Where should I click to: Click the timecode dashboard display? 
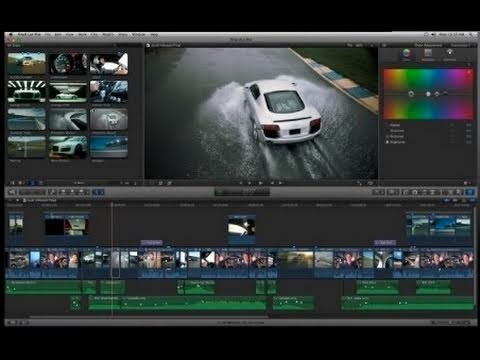click(242, 192)
